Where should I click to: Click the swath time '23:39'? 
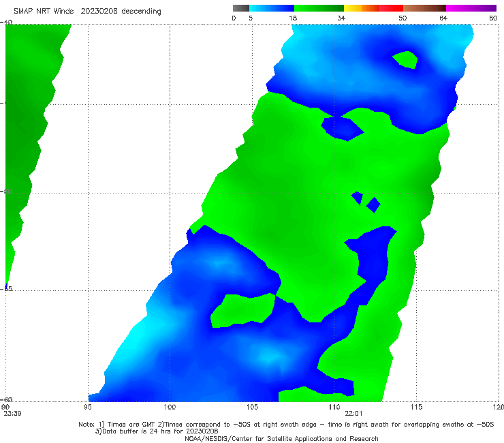point(12,414)
